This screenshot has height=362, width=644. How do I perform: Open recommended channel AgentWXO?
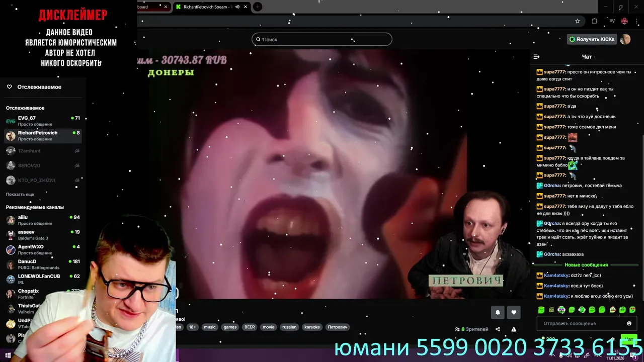coord(43,250)
